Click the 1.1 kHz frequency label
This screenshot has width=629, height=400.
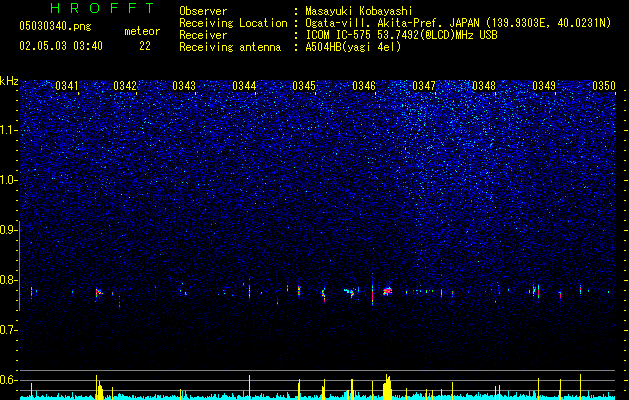point(8,130)
